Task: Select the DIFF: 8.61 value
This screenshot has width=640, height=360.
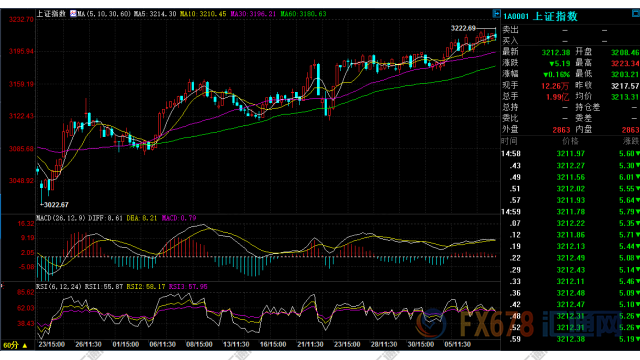Action: coord(105,218)
